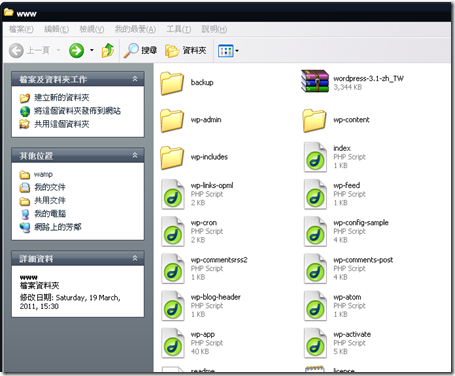Select the wp-feed PHP file icon
The height and width of the screenshot is (376, 455).
coord(315,194)
